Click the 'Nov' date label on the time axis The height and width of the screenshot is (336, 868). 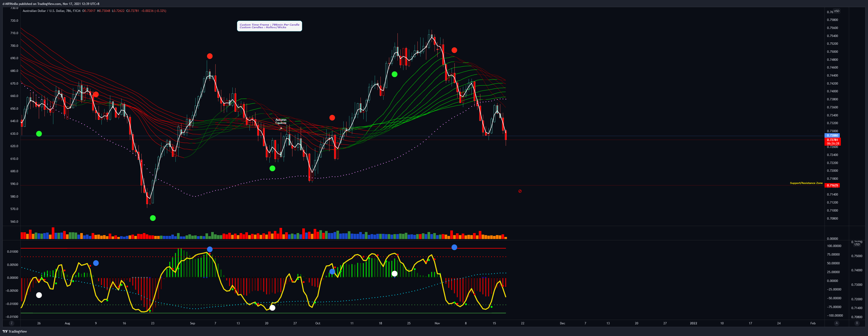pos(437,324)
